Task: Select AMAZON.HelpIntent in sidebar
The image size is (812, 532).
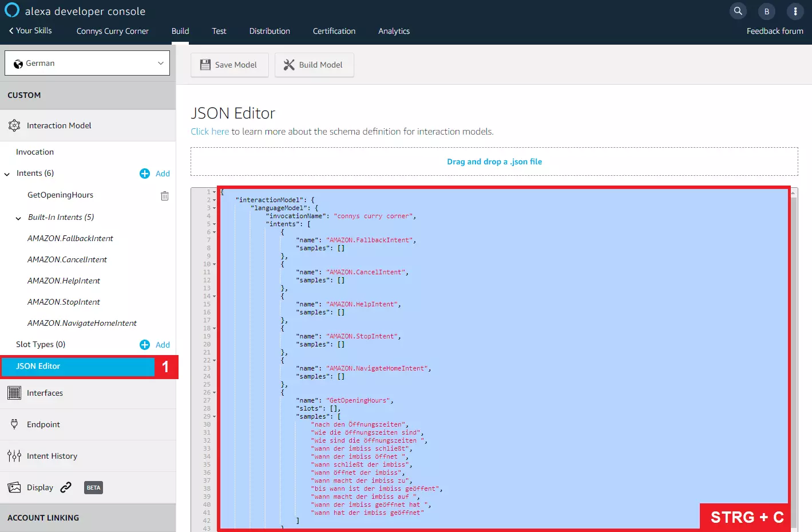Action: 64,281
